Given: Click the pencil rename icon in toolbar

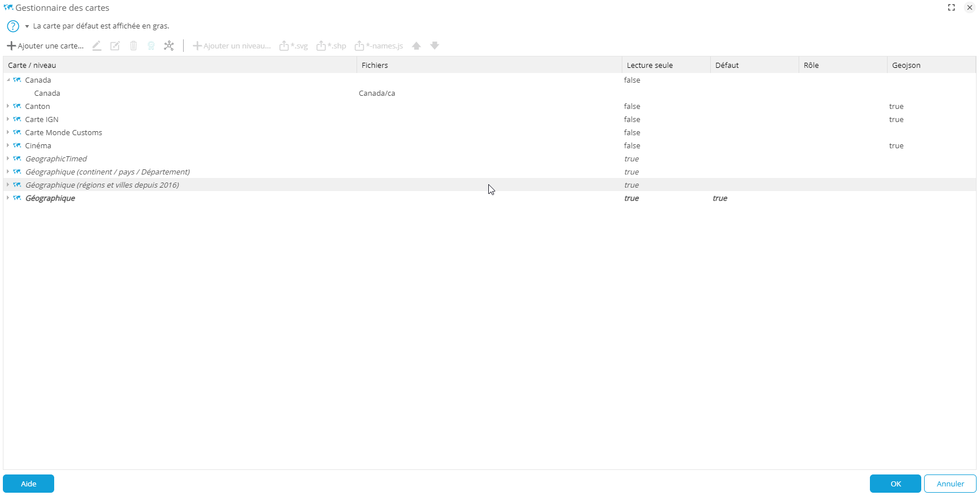Looking at the screenshot, I should 97,46.
